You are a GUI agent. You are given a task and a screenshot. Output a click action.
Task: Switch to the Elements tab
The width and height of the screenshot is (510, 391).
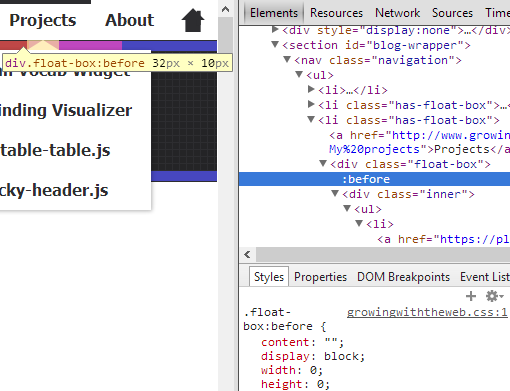274,13
